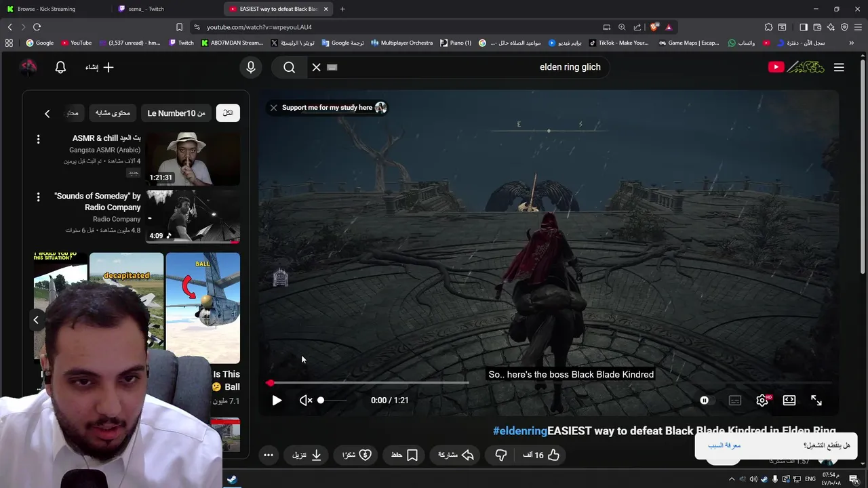Open the three-dot more actions menu under video

pos(269,455)
